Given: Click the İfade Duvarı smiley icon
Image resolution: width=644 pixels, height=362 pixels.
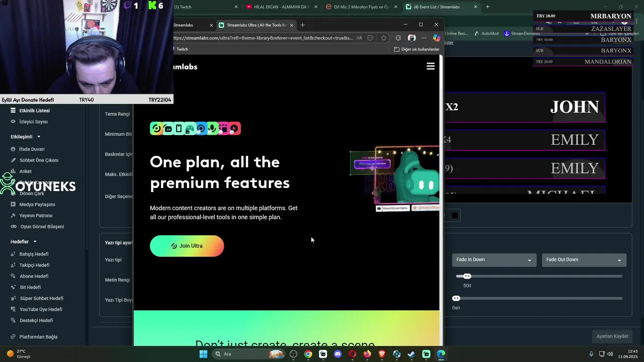Looking at the screenshot, I should (x=14, y=149).
